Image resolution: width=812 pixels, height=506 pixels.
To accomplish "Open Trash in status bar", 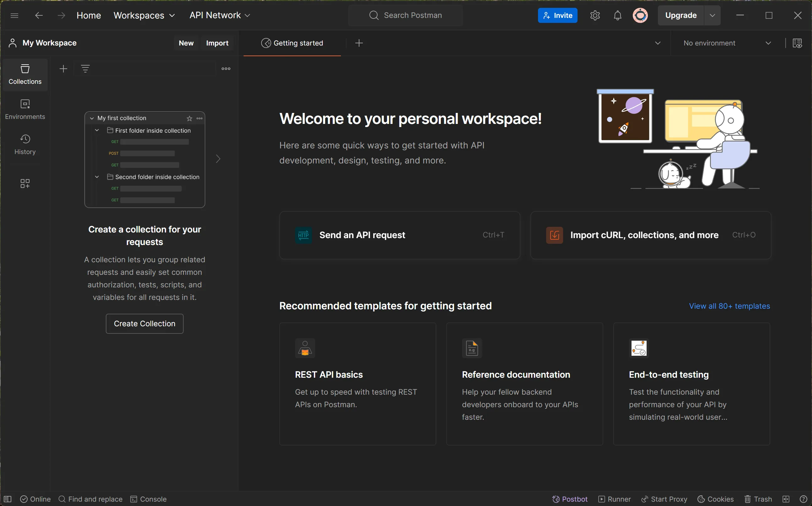I will [758, 499].
